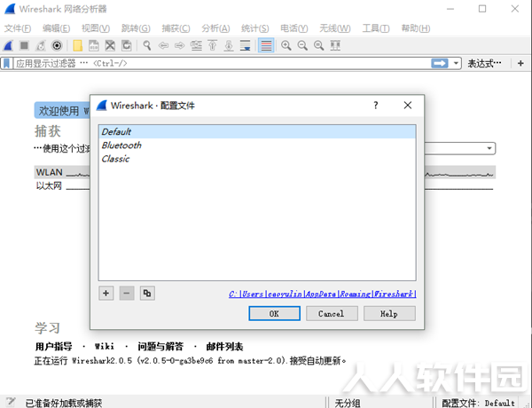This screenshot has height=408, width=532.
Task: Add new profile with plus button
Action: pyautogui.click(x=106, y=294)
